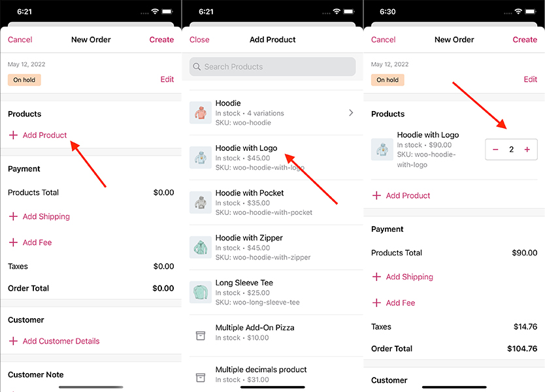Tap Add Product below the Hoodie with Logo order item

point(408,195)
